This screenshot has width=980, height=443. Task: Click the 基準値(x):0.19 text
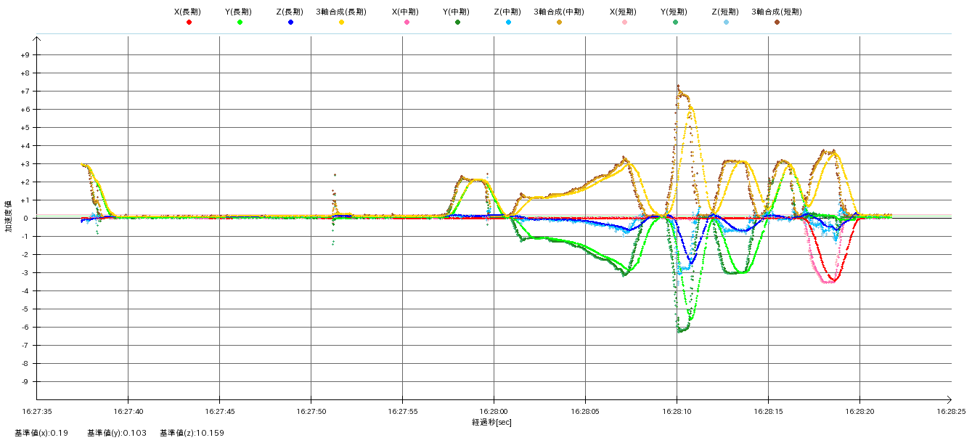point(41,434)
